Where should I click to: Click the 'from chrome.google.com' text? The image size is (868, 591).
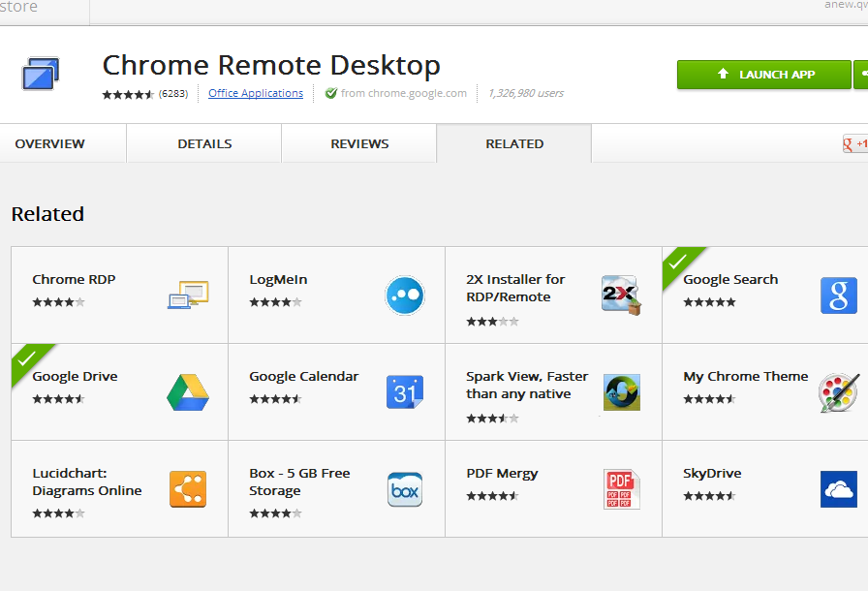point(404,93)
